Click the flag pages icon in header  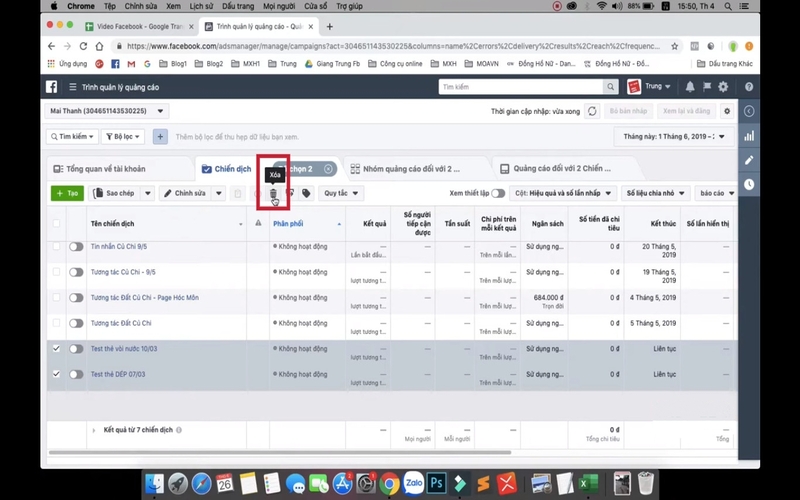click(707, 87)
